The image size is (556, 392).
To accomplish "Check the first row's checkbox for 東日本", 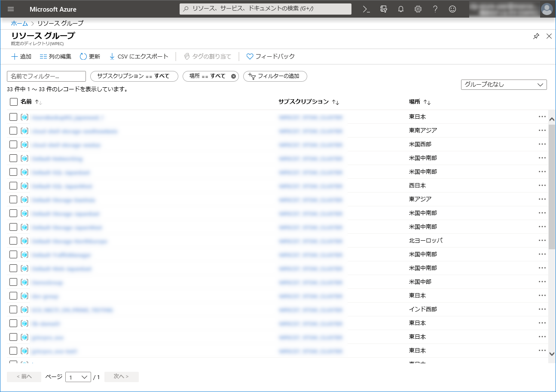I will [13, 117].
